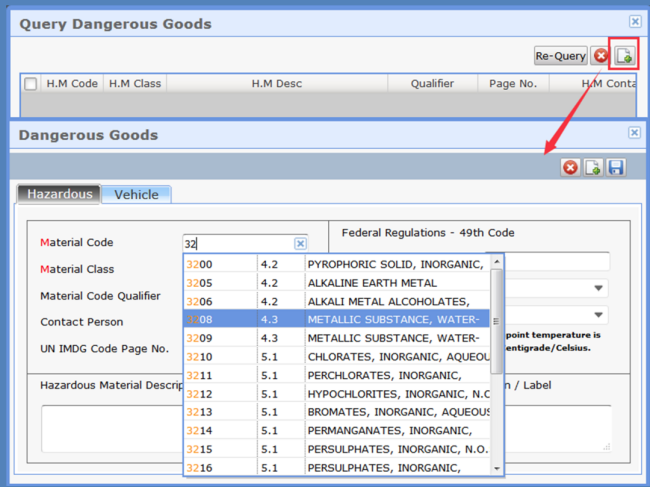Click red delete icon in Dangerous Goods toolbar

coord(570,168)
